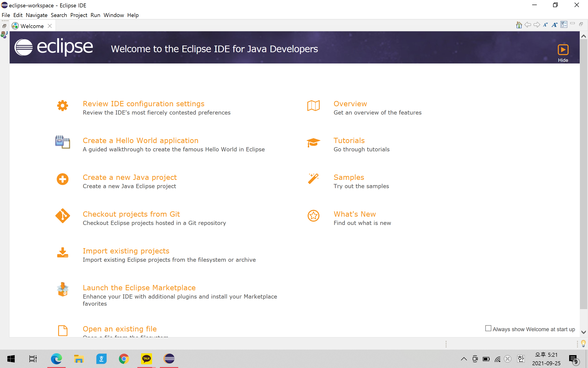
Task: Click the Task View icon on taskbar
Action: coord(33,359)
